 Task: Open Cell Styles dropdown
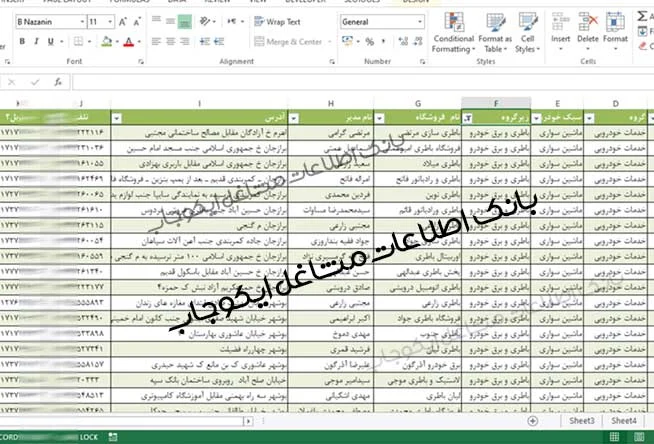pos(528,33)
